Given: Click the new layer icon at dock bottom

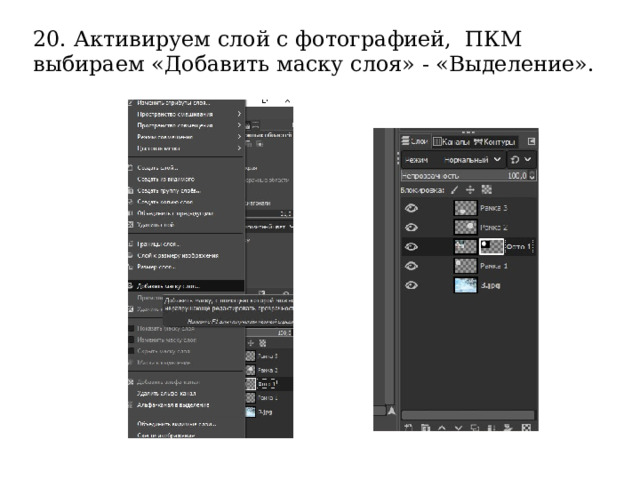Looking at the screenshot, I should (409, 427).
